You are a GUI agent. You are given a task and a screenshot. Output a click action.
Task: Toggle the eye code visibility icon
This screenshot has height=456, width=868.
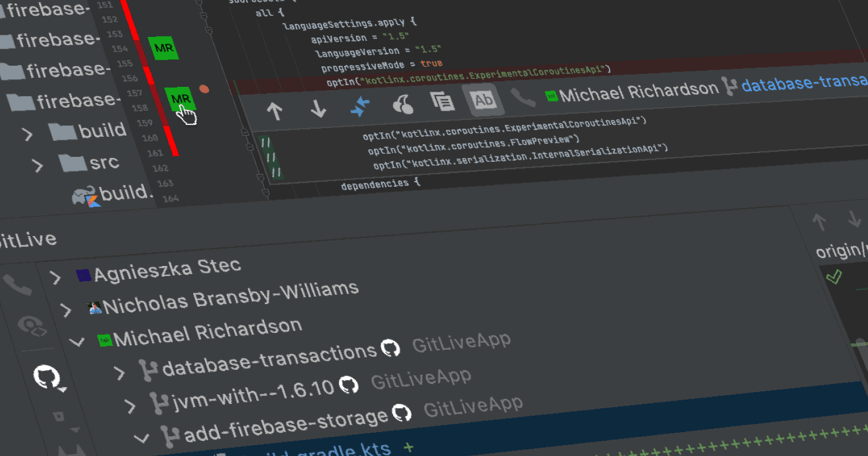[x=31, y=326]
